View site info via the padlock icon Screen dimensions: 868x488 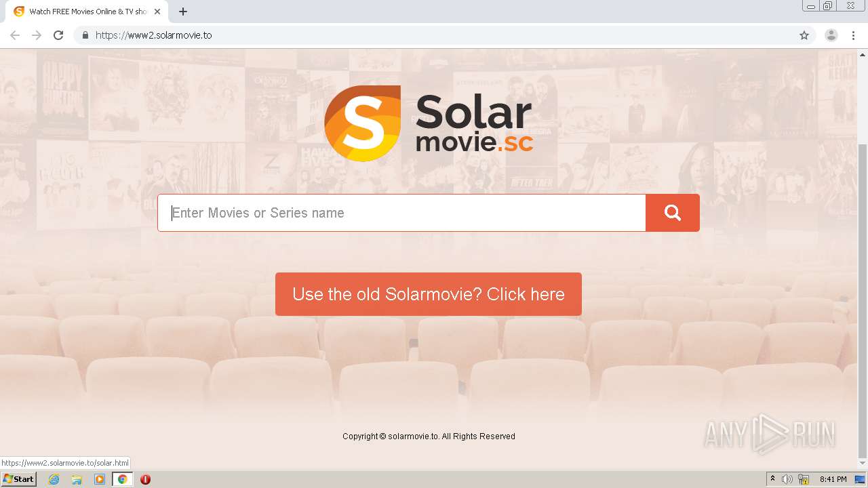[85, 35]
